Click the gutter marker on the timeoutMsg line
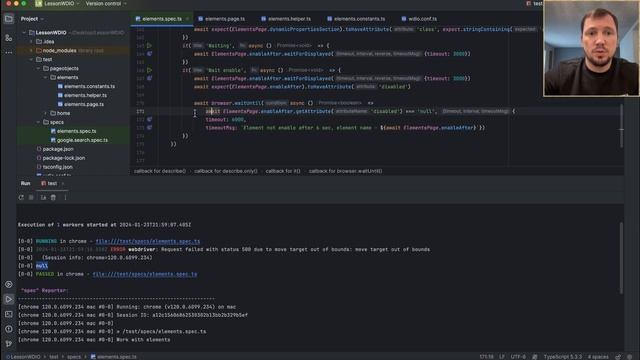Viewport: 640px width, 360px height. [x=149, y=128]
